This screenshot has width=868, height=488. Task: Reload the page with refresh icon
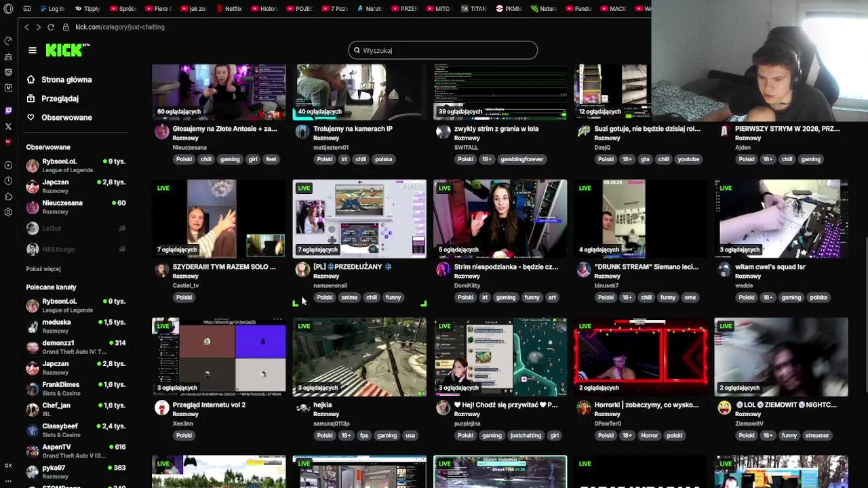(51, 27)
